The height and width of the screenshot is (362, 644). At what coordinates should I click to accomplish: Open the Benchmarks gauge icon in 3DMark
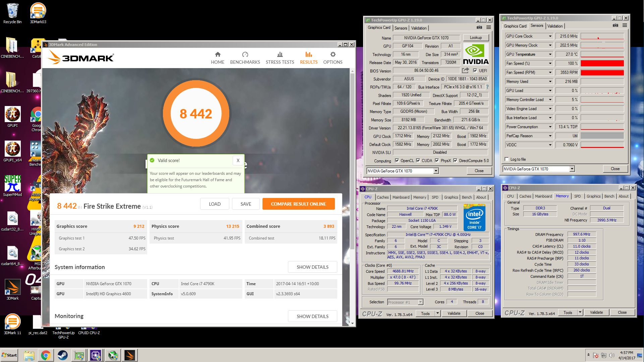[x=245, y=54]
